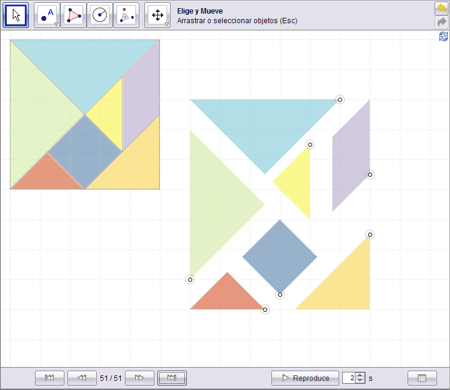This screenshot has width=450, height=390.
Task: Click the control point on red triangle
Action: click(x=265, y=310)
